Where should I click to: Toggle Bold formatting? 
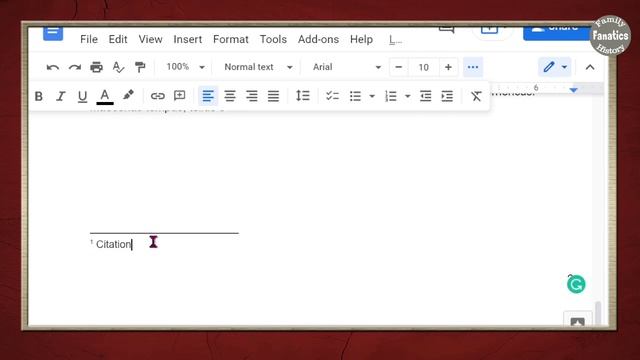click(x=39, y=96)
